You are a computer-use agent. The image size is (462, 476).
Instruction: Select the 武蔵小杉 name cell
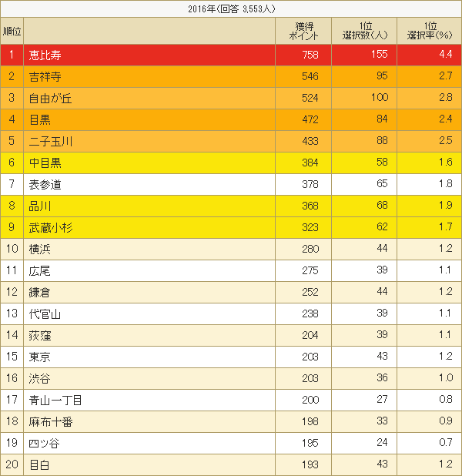51,227
